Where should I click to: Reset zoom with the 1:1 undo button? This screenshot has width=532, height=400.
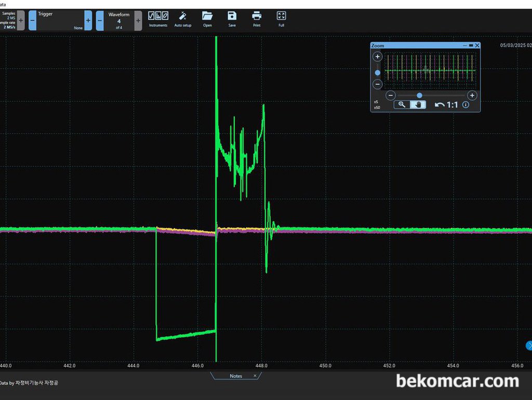[x=446, y=105]
